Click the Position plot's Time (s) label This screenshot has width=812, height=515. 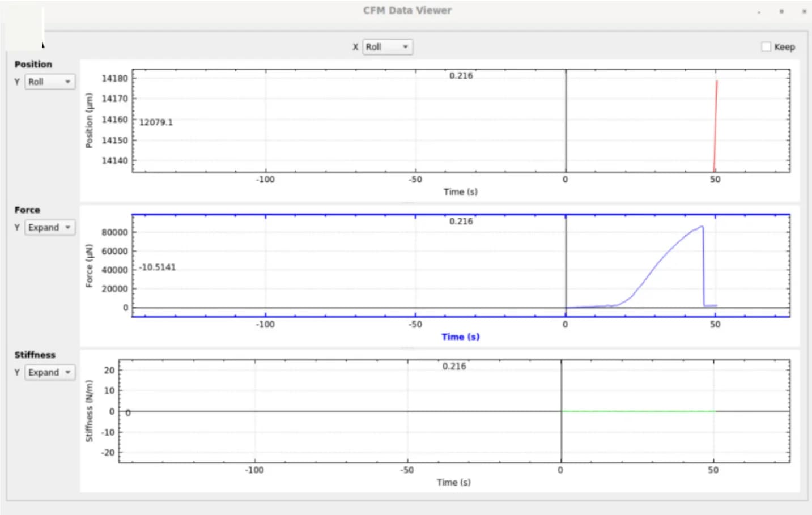point(460,191)
